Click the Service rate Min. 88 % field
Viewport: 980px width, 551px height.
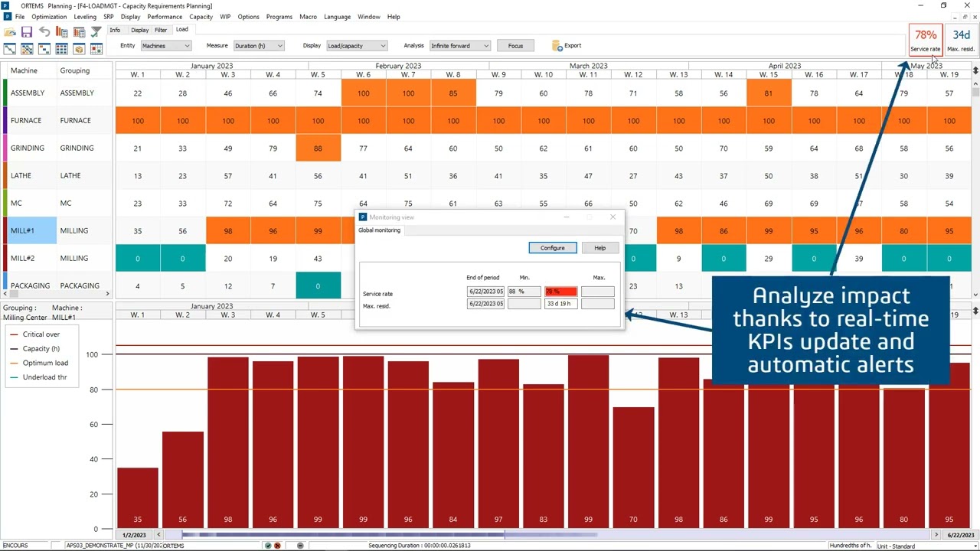[x=524, y=292]
